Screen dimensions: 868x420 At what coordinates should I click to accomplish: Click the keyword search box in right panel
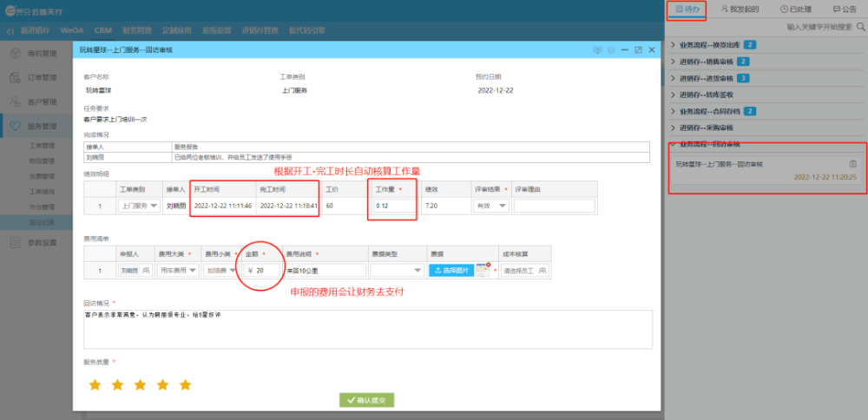(x=819, y=27)
